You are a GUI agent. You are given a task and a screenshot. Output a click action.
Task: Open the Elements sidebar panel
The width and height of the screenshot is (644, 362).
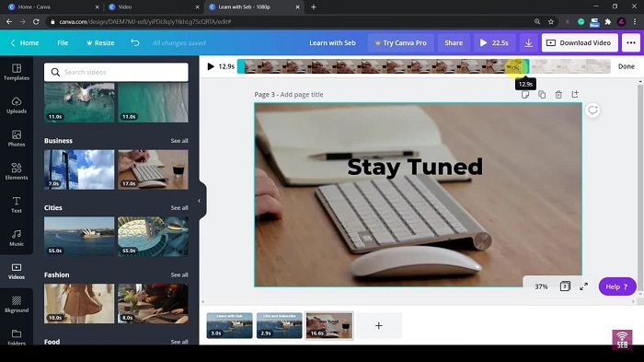(17, 171)
